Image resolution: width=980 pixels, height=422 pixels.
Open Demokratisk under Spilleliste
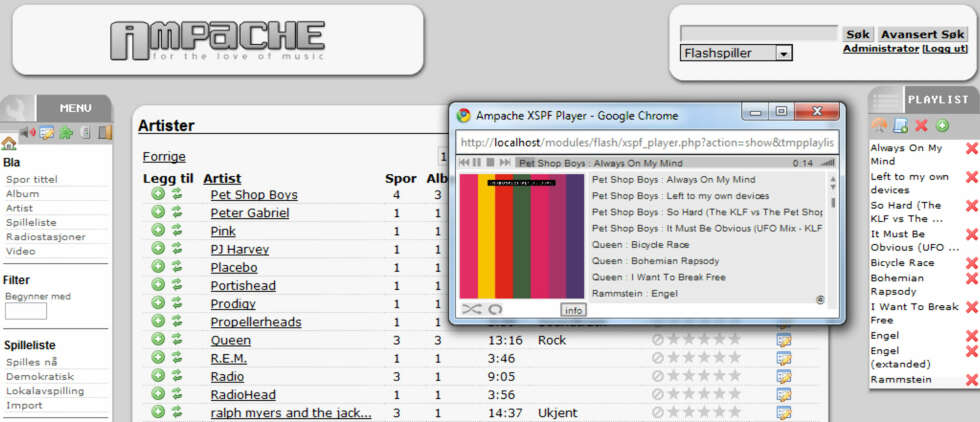click(40, 376)
